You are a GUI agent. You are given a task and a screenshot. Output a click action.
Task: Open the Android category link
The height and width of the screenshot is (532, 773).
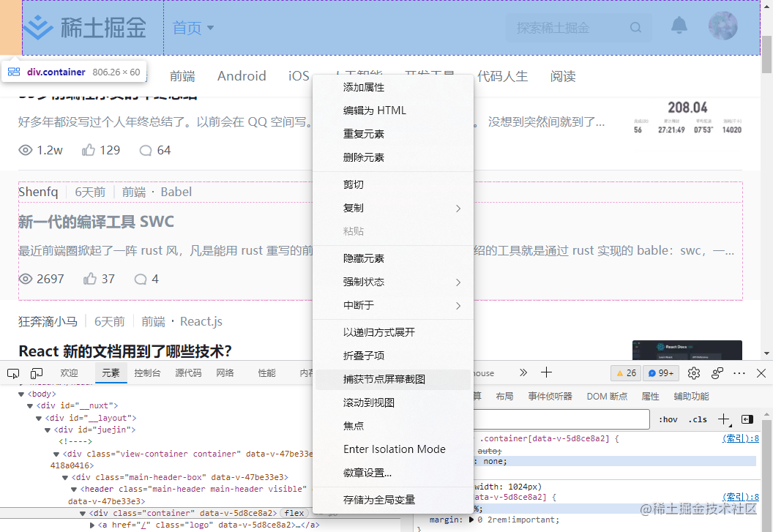(242, 76)
